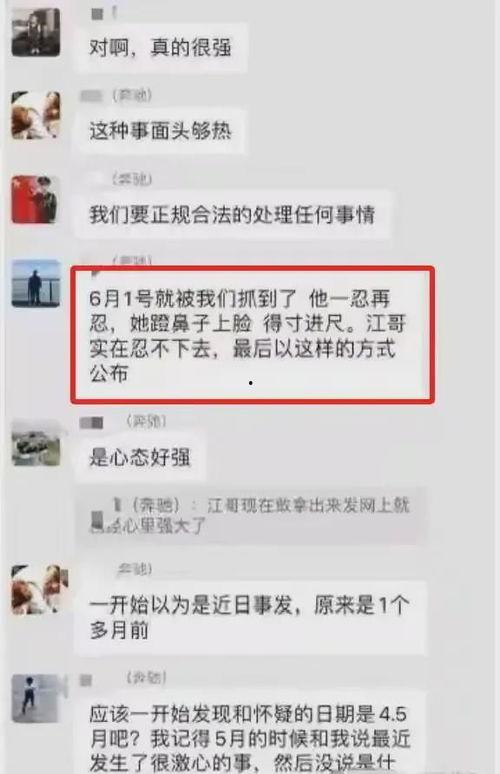Tap avatar beside '一开始以为是近日事发' message
The image size is (500, 774).
[38, 589]
